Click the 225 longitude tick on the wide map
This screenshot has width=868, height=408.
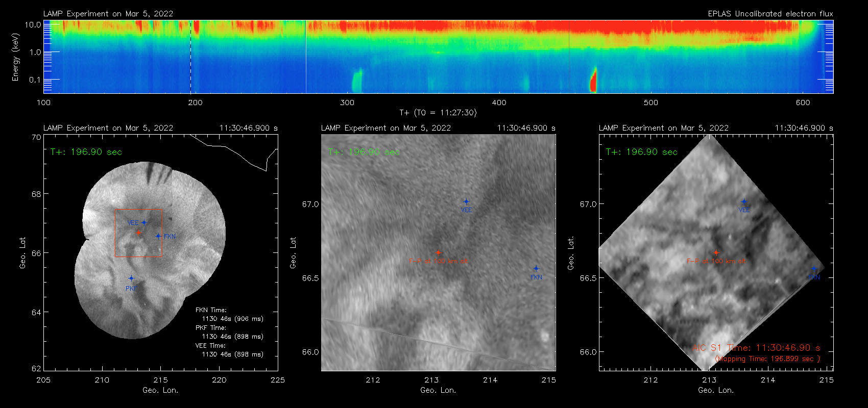click(x=278, y=380)
